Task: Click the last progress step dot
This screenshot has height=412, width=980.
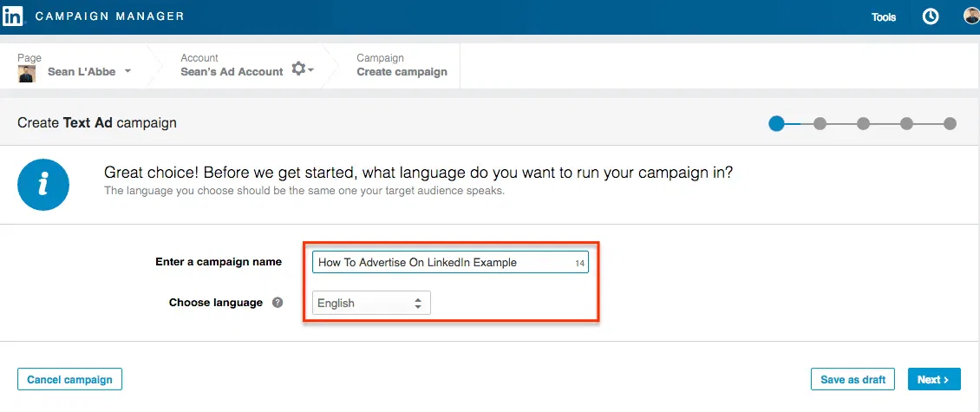Action: pyautogui.click(x=950, y=124)
